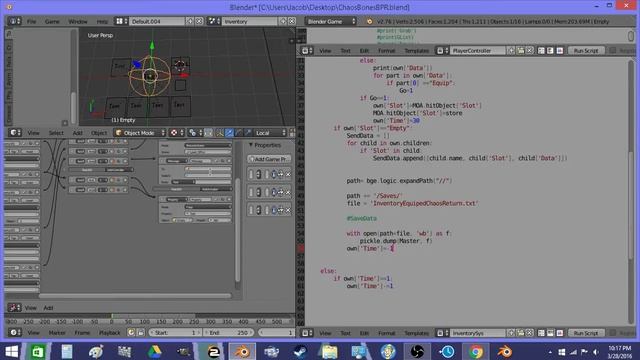640x360 pixels.
Task: Open the Local orientation dropdown
Action: [271, 133]
